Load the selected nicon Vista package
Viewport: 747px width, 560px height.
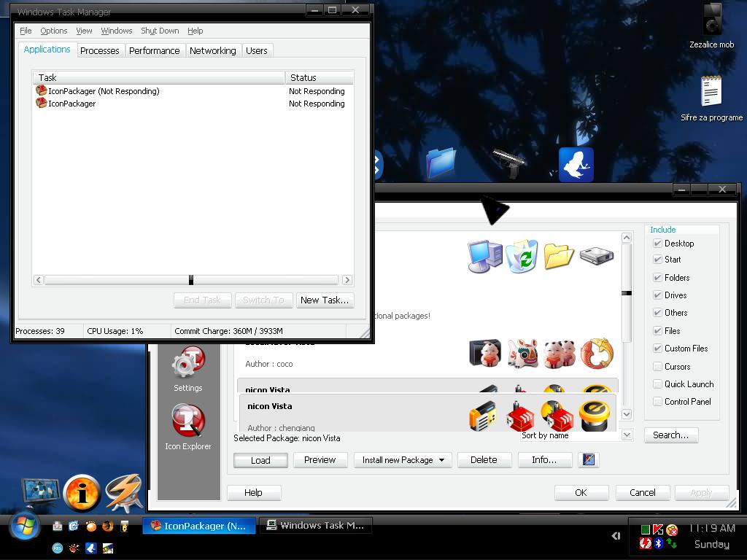tap(260, 460)
